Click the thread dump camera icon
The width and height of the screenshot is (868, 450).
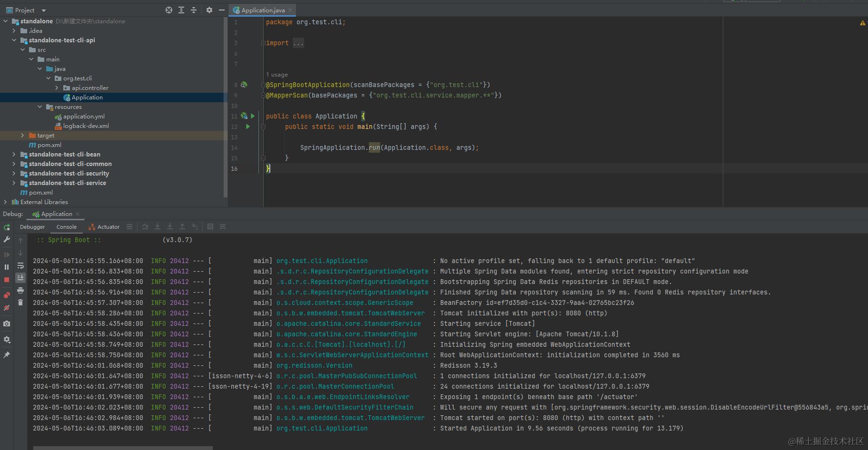(x=7, y=324)
